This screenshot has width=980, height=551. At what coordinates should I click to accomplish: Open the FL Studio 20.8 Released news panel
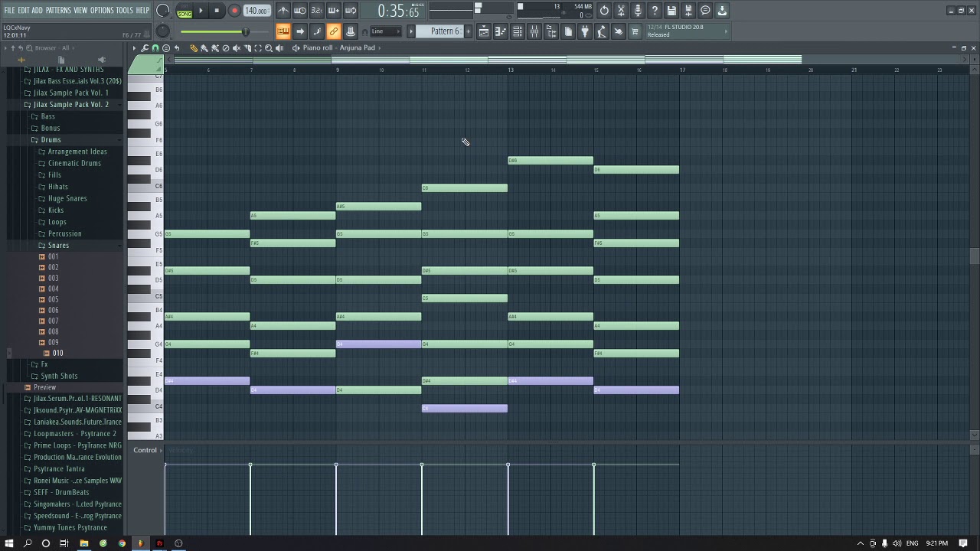(x=688, y=31)
